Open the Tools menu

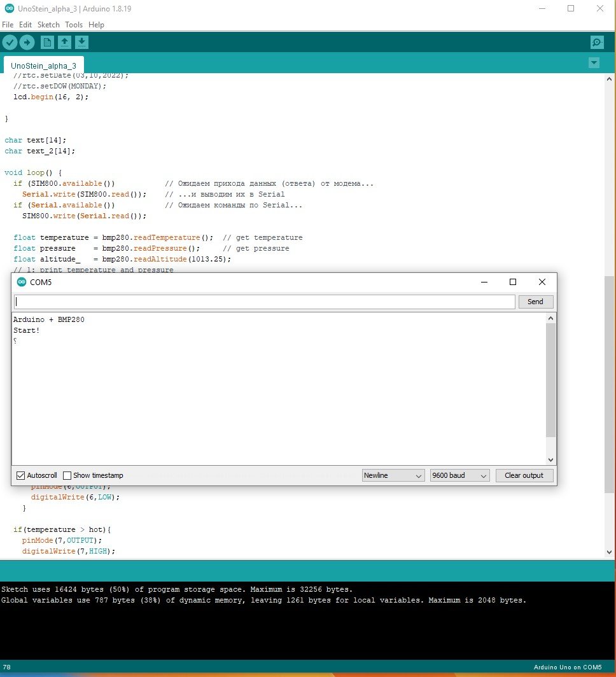74,25
